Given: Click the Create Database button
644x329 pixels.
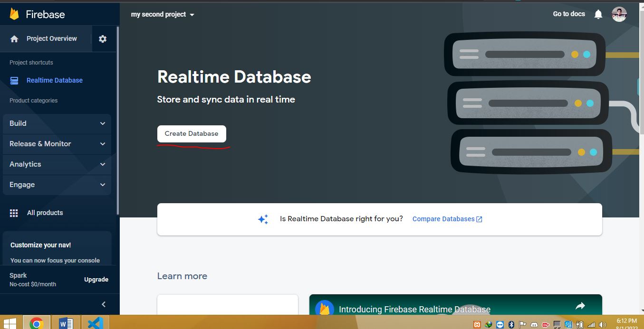Looking at the screenshot, I should coord(192,134).
